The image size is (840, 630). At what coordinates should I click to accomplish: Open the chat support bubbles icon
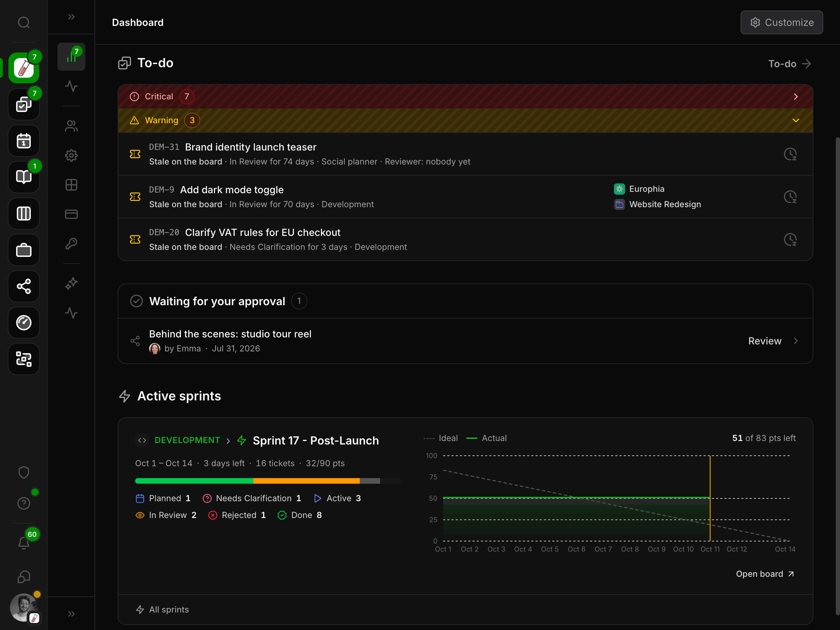click(x=23, y=577)
